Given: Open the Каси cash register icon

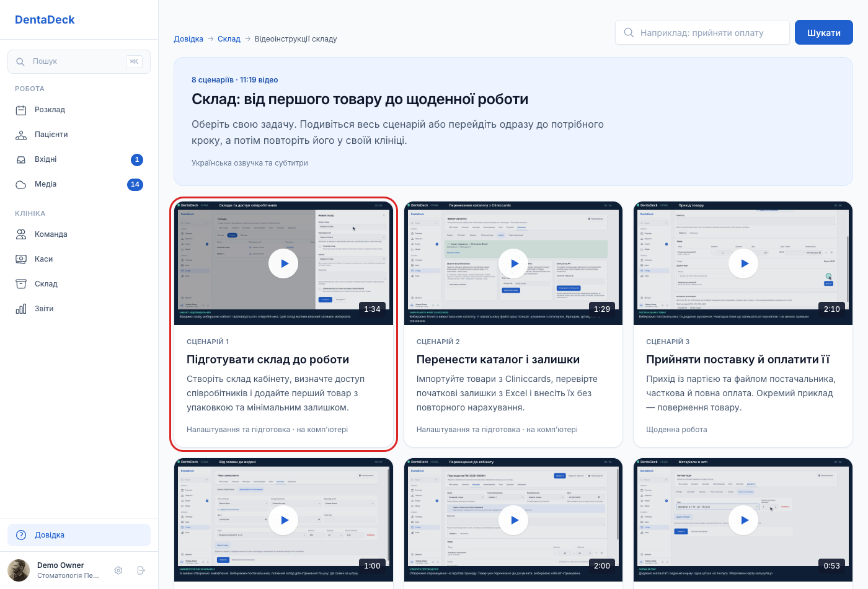Looking at the screenshot, I should 21,259.
